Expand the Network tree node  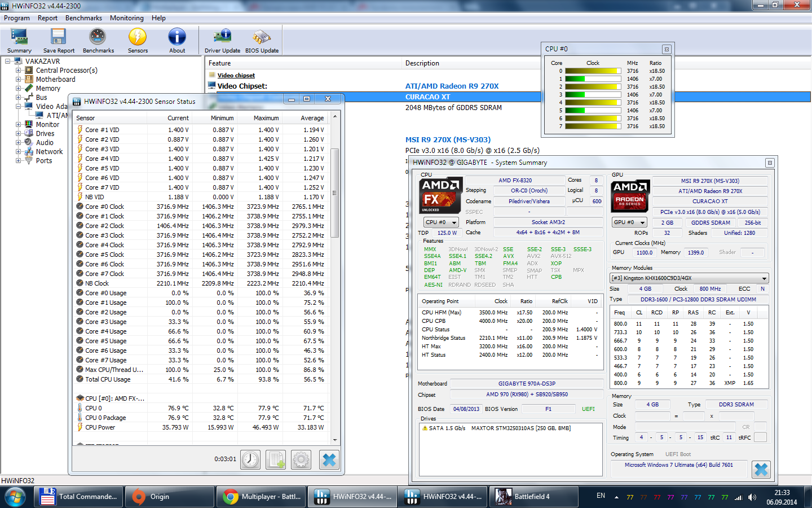click(19, 152)
